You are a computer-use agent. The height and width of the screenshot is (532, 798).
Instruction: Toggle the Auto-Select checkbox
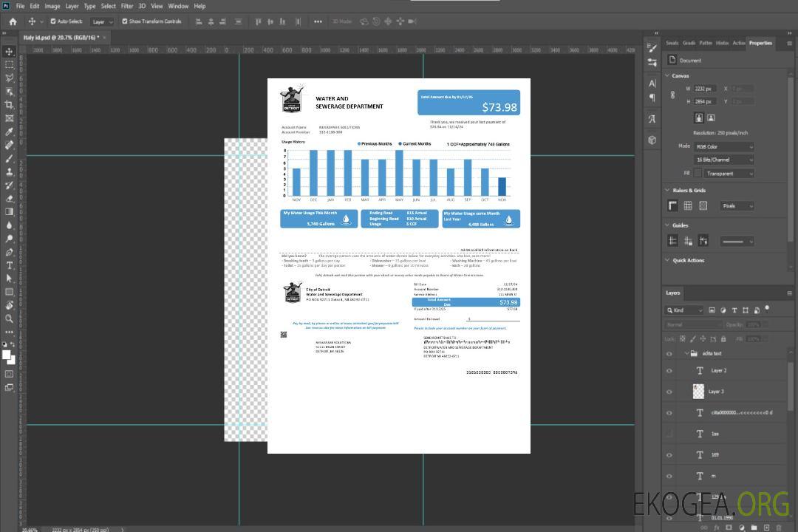[x=53, y=21]
